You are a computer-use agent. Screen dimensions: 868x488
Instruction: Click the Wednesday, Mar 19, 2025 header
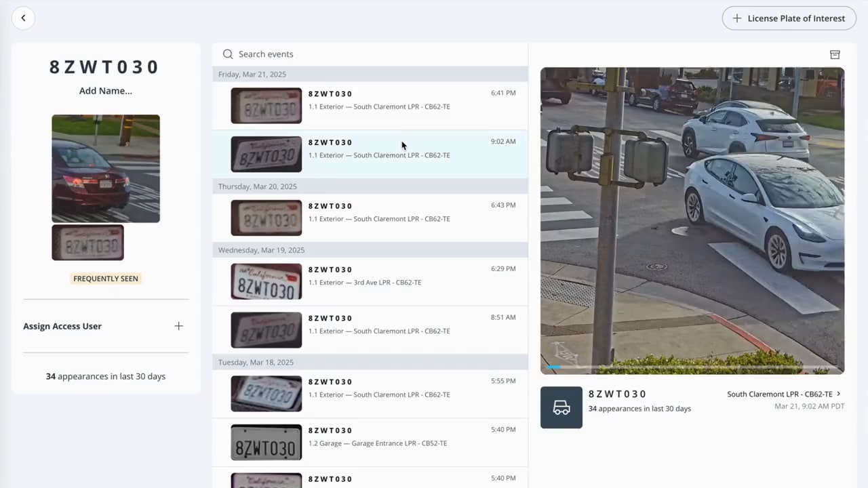370,250
